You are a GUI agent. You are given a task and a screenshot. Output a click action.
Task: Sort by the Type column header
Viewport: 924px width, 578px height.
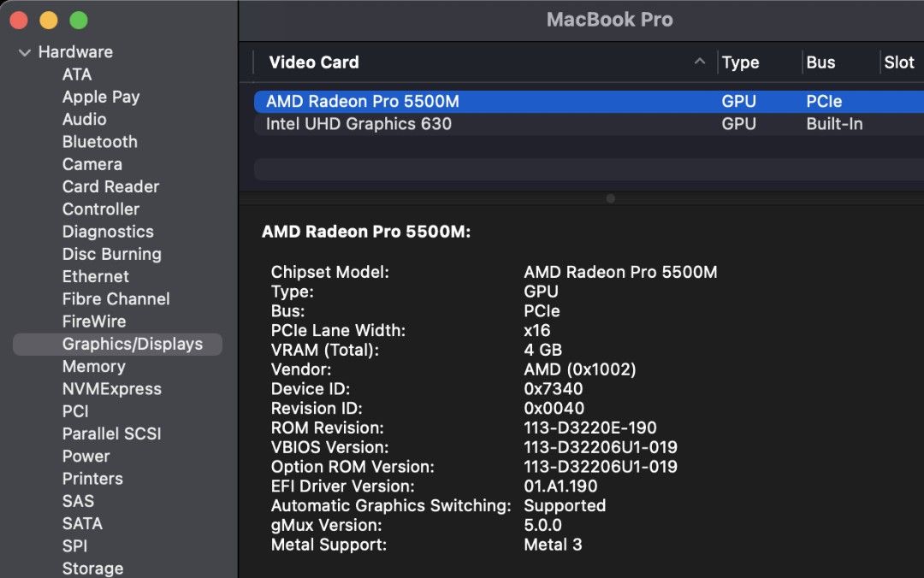[741, 62]
